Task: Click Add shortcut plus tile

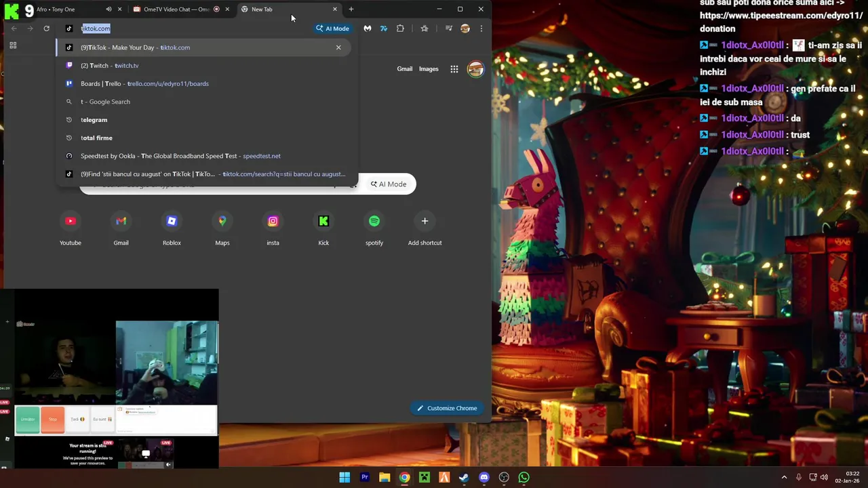Action: coord(425,228)
